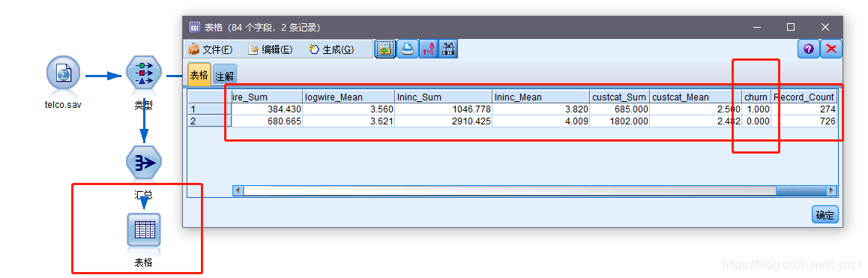The height and width of the screenshot is (278, 868).
Task: Open the 文件(F) menu
Action: [211, 49]
